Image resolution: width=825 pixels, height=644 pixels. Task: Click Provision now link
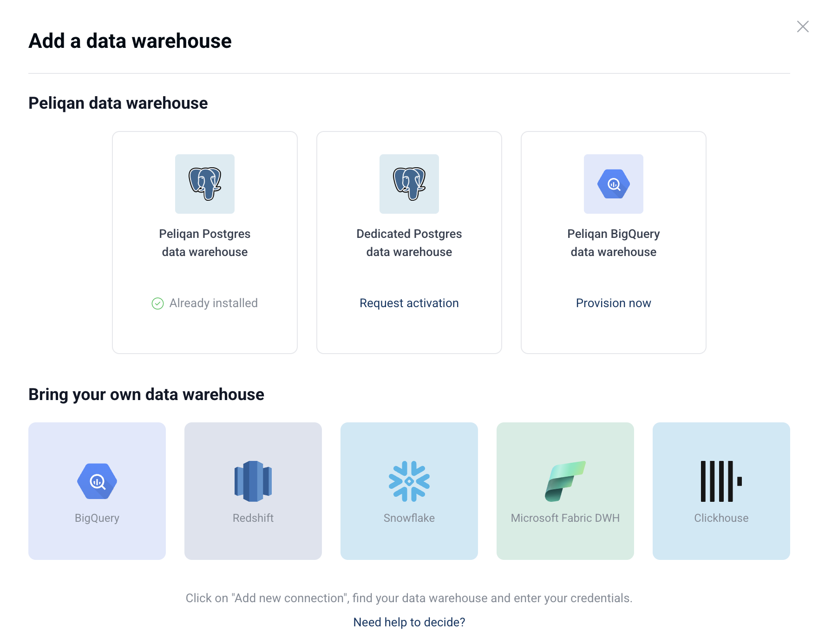click(614, 303)
